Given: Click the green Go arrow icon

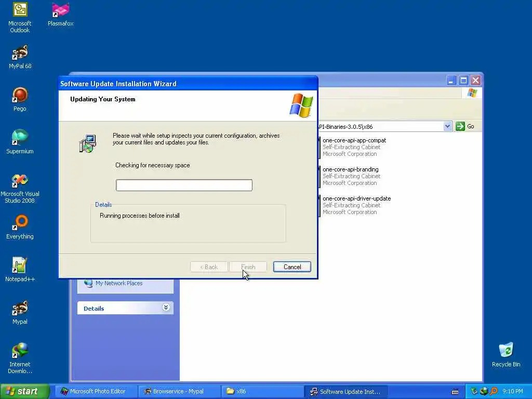Looking at the screenshot, I should click(460, 127).
